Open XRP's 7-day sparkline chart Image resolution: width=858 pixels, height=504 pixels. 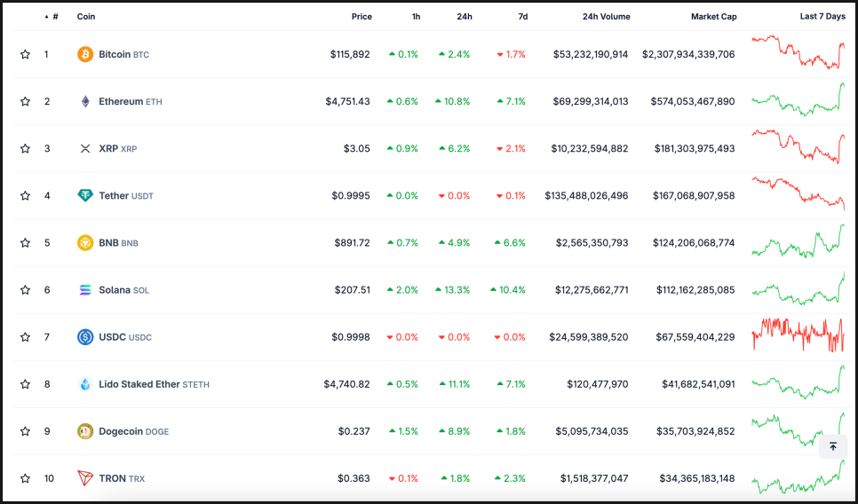coord(798,146)
